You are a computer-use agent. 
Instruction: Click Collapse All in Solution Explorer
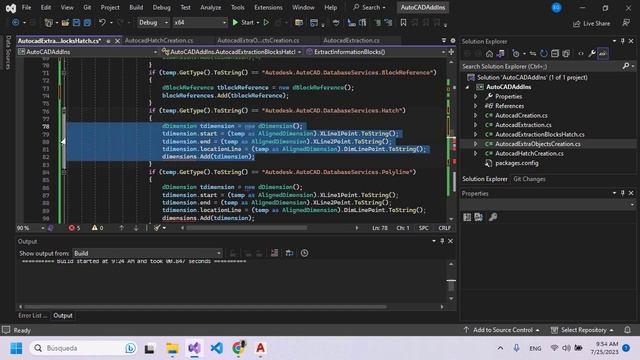(555, 53)
